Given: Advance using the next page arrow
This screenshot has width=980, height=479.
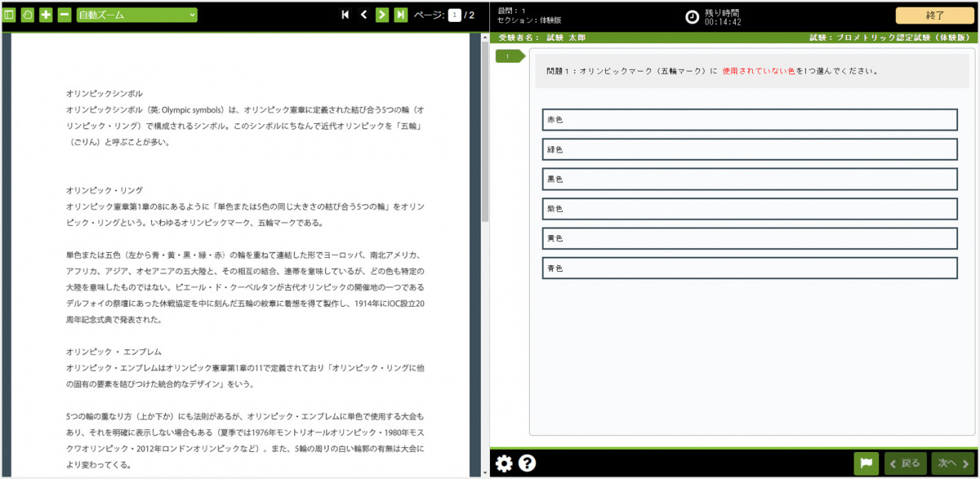Looking at the screenshot, I should (x=381, y=13).
